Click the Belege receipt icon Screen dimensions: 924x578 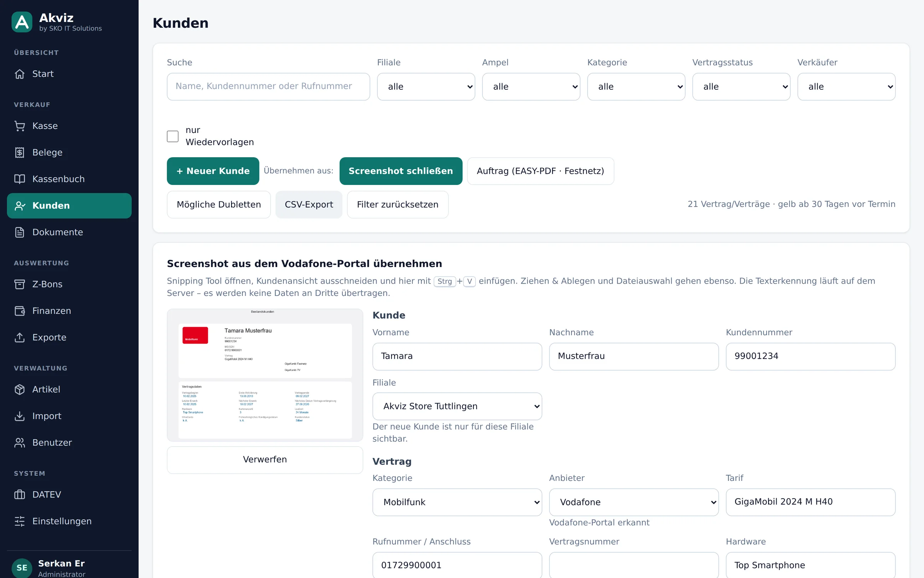[x=20, y=152]
